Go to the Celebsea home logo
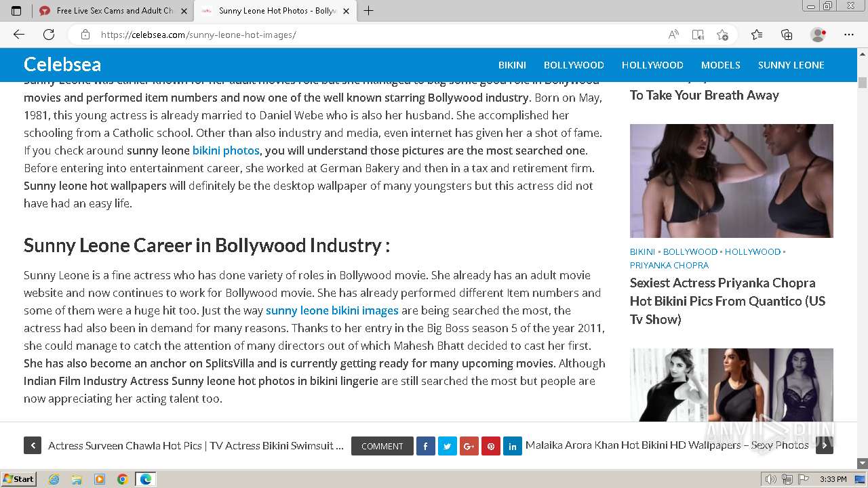The image size is (868, 488). [62, 64]
